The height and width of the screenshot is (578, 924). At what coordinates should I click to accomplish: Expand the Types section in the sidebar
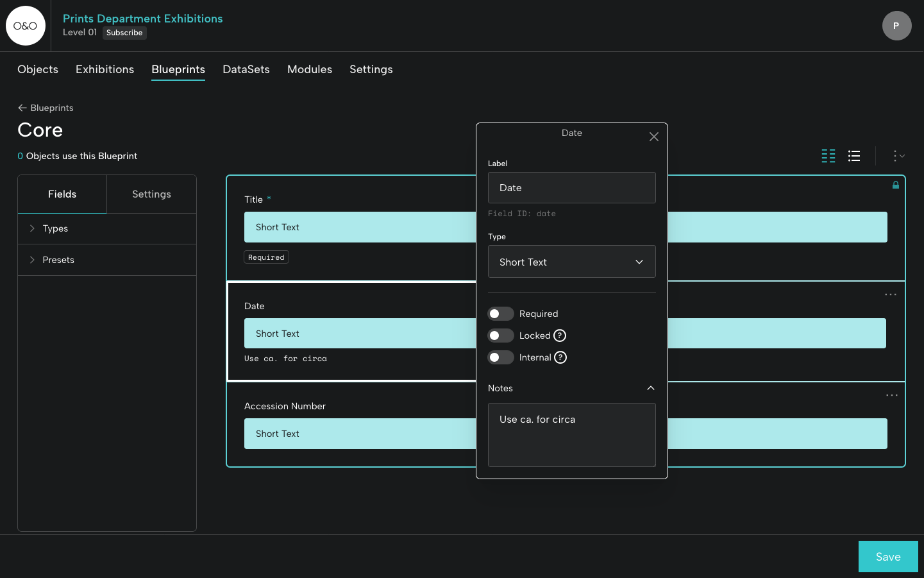pyautogui.click(x=55, y=228)
